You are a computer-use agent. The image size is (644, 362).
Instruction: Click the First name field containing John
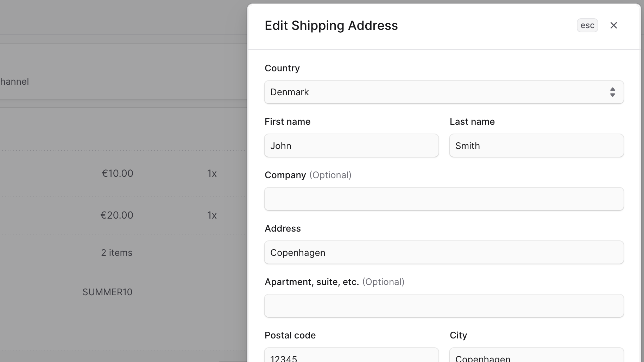pos(351,146)
